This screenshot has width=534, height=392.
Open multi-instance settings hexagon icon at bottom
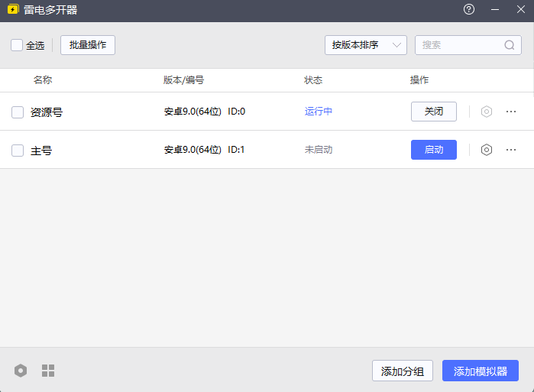[21, 371]
